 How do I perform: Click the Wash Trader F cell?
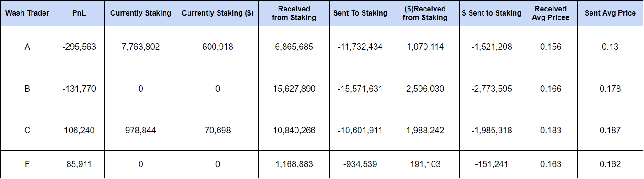(27, 164)
